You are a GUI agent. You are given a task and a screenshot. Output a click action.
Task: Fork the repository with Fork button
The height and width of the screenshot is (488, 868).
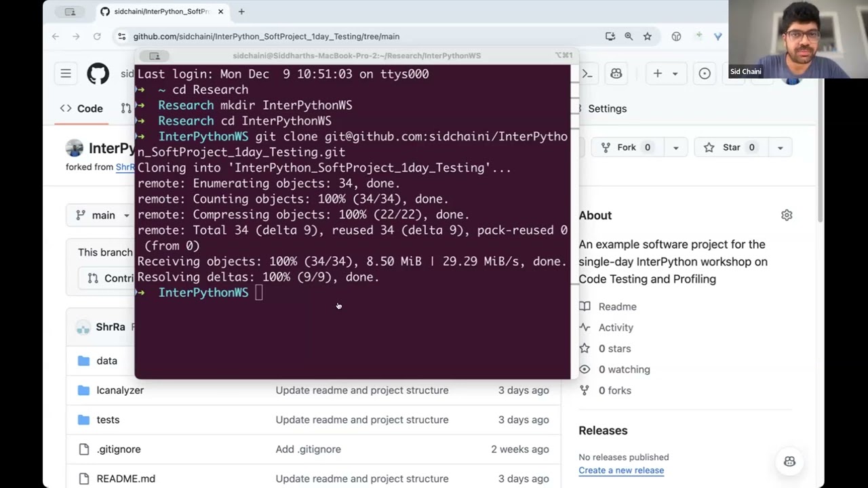tap(627, 147)
